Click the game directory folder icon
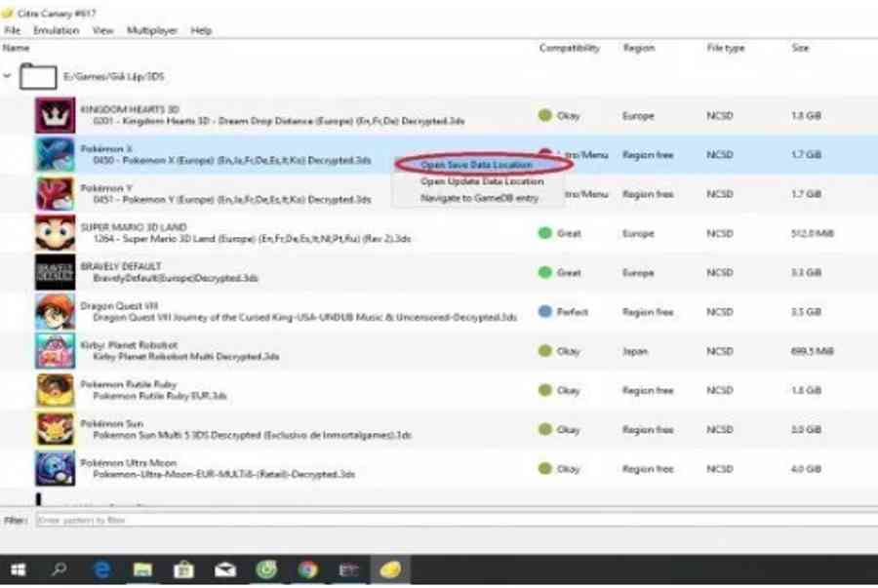The width and height of the screenshot is (878, 588). [38, 76]
